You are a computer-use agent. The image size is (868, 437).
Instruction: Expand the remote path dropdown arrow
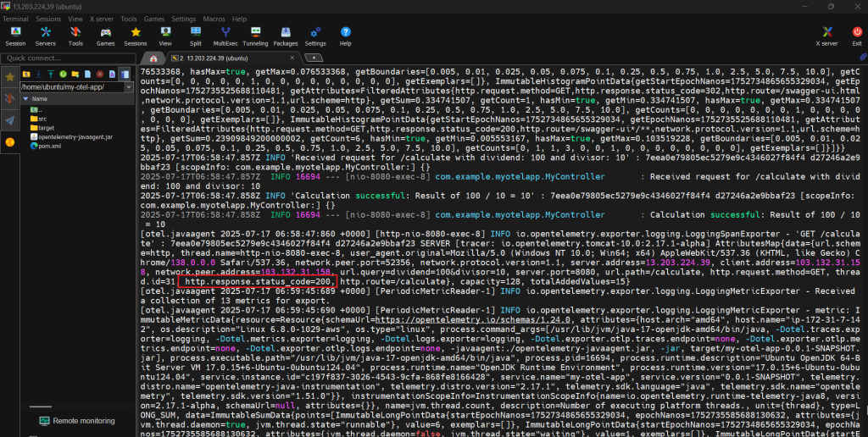point(129,87)
